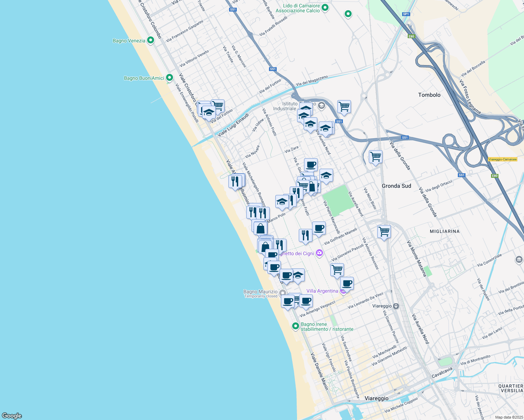Click the Bagno Venezia green pin
This screenshot has width=524, height=420.
tap(150, 41)
